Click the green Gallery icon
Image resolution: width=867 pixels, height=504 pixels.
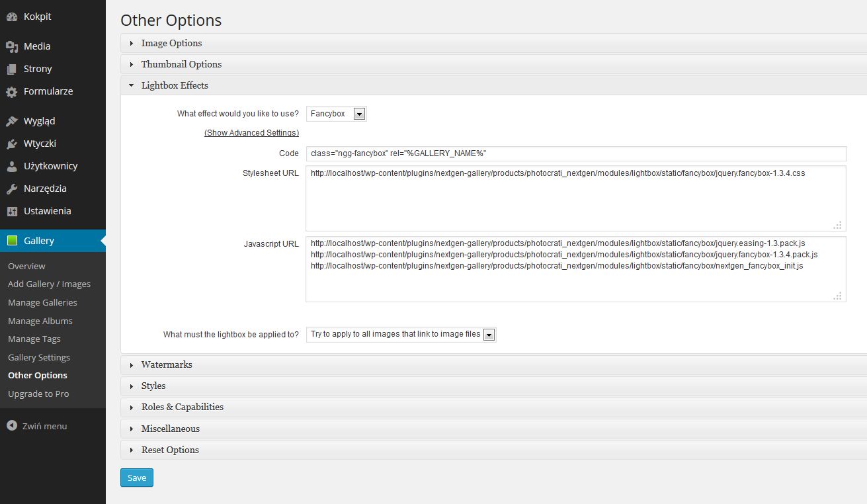pos(12,241)
